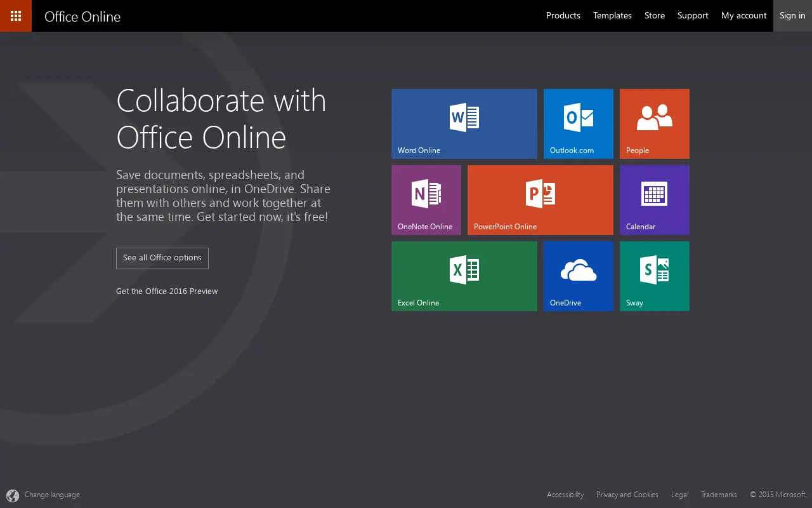Open the Trademarks footer link
Screen dimensions: 812x508
(719, 495)
